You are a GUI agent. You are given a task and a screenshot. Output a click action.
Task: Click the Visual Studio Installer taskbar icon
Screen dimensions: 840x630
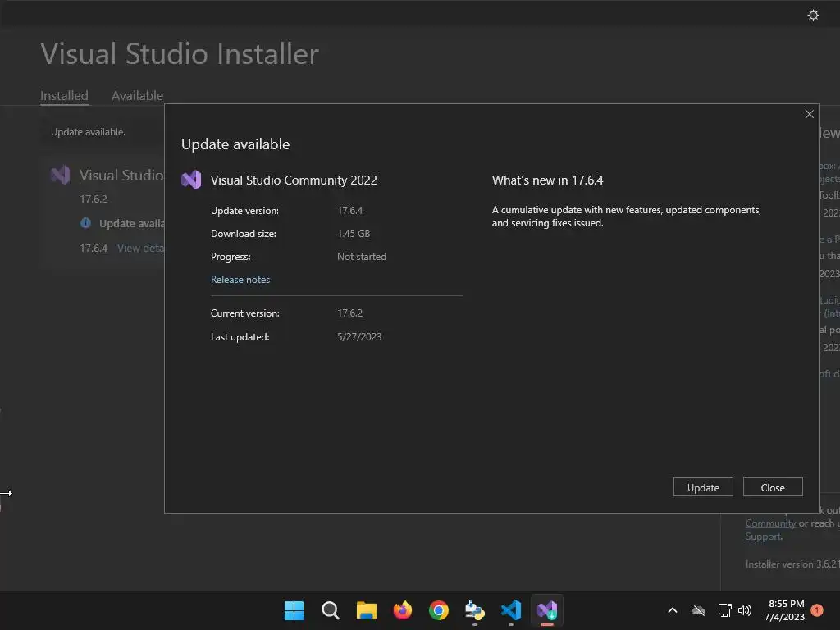point(547,610)
